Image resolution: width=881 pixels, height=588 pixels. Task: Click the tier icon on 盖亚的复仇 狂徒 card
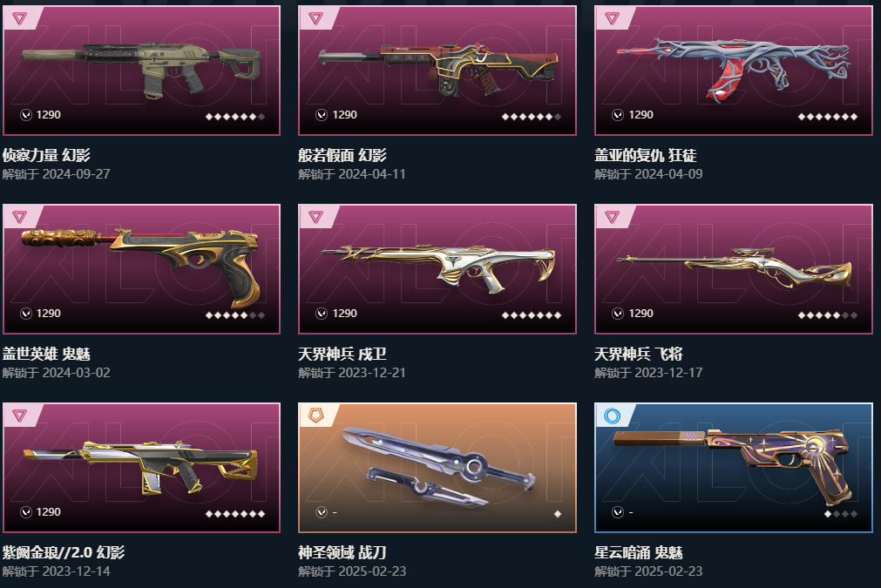612,19
